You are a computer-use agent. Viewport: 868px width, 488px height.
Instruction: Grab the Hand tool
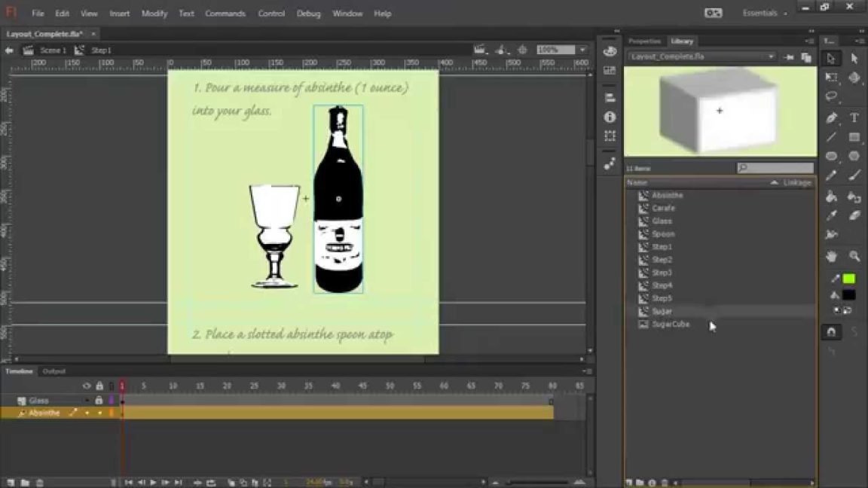click(x=833, y=256)
